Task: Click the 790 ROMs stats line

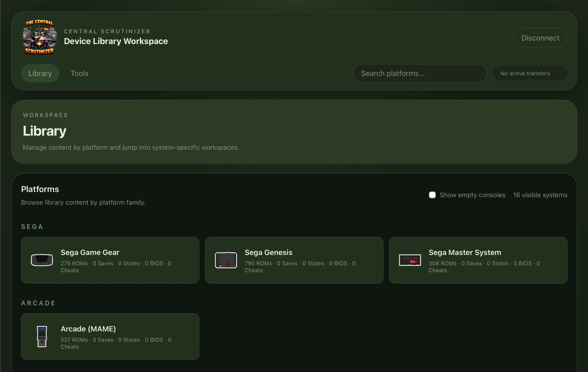Action: coord(300,267)
